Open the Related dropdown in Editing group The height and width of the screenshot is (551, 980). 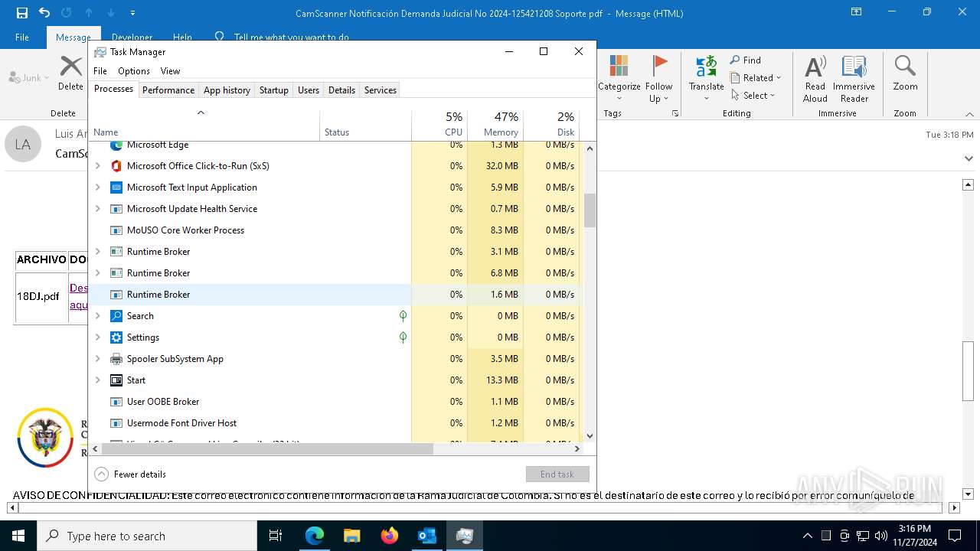tap(756, 78)
